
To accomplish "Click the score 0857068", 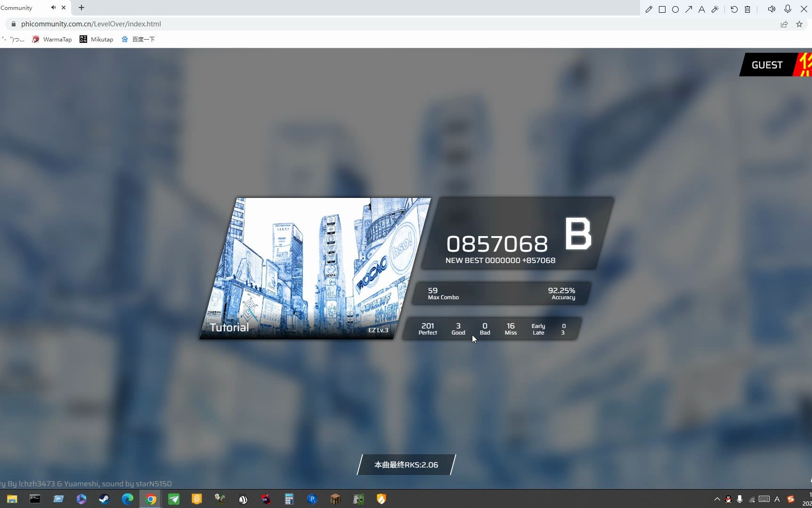I will [x=497, y=244].
